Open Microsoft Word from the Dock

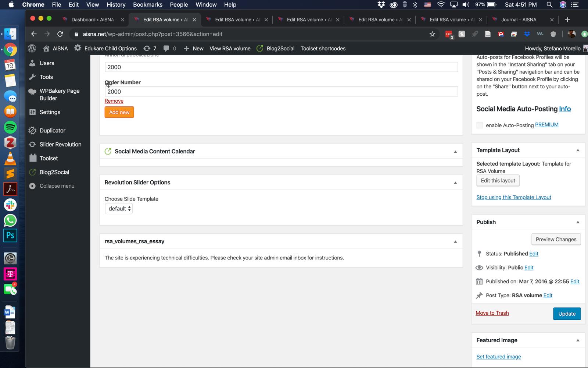click(x=10, y=312)
